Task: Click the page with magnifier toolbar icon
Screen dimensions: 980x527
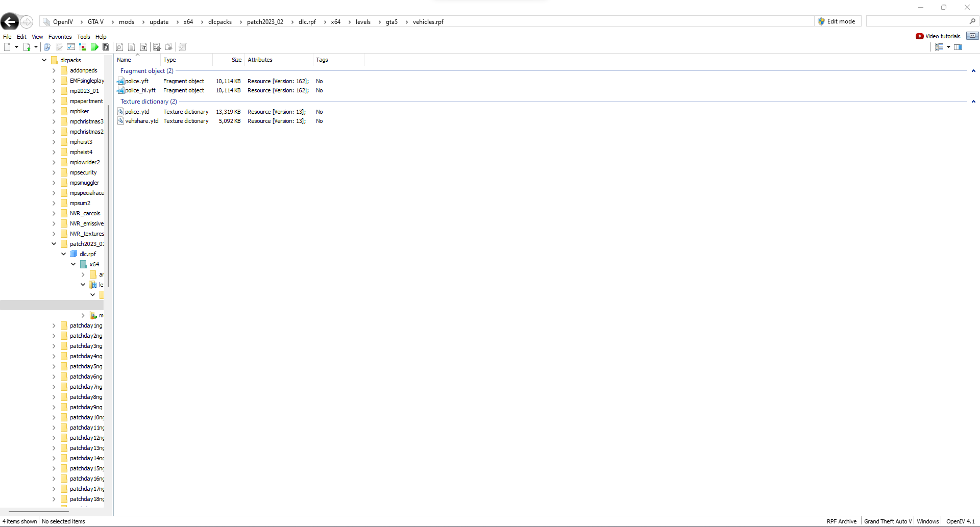Action: click(119, 47)
